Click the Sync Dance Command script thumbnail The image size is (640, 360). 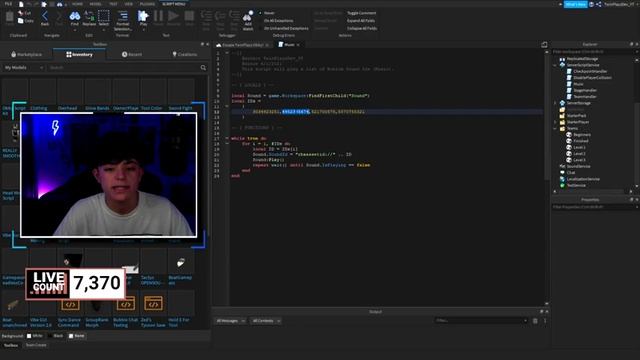tap(70, 304)
